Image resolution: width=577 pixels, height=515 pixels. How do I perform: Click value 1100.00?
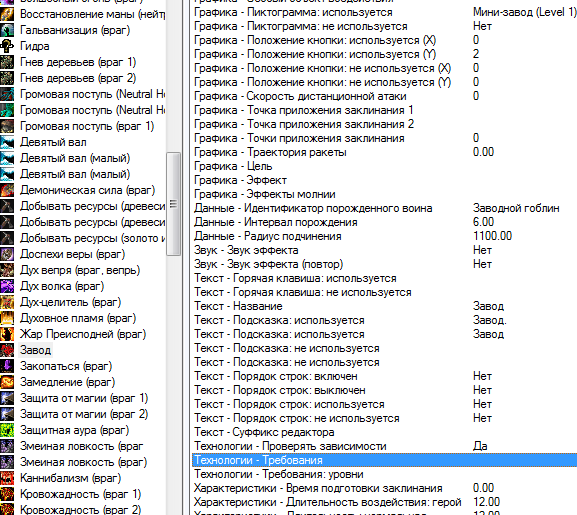point(492,236)
